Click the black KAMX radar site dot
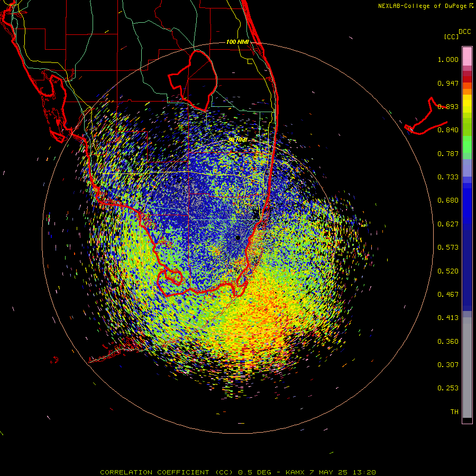This screenshot has width=476, height=476. pos(238,237)
